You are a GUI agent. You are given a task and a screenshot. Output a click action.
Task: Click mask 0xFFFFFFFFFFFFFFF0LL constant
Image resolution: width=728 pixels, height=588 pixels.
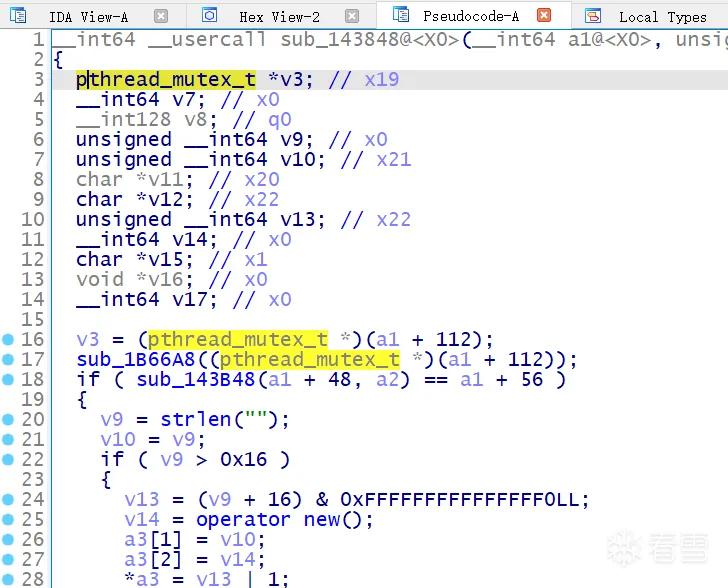[460, 499]
